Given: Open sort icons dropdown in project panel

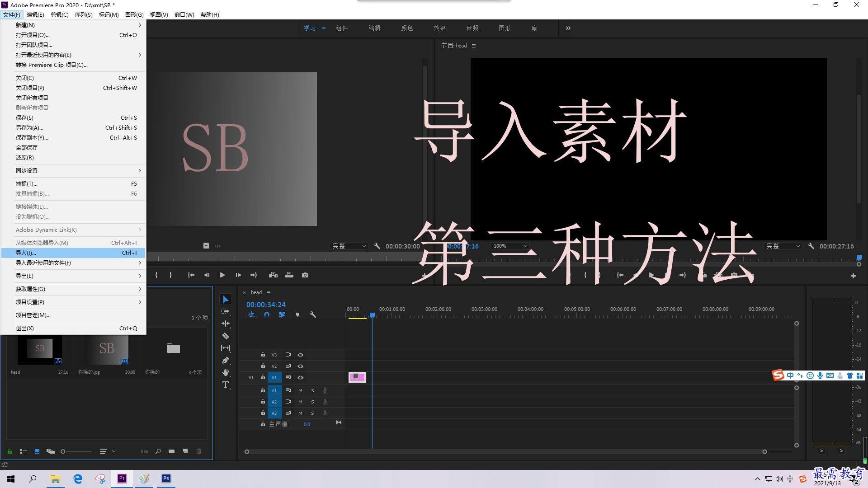Looking at the screenshot, I should click(x=108, y=451).
